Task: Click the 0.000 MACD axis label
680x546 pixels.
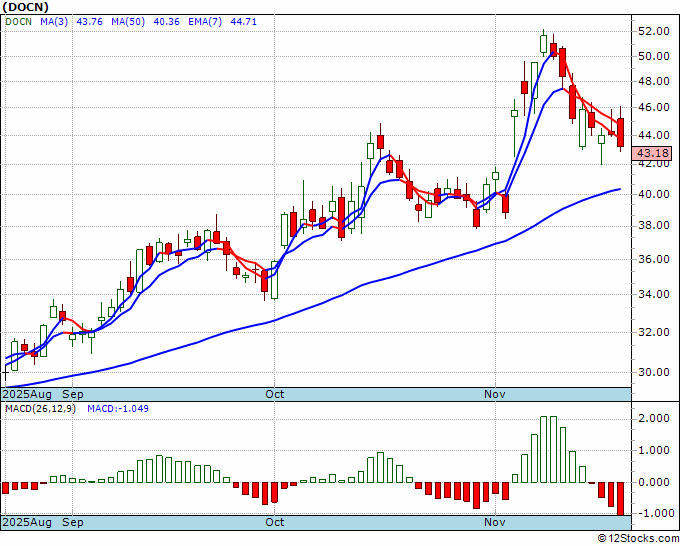Action: click(x=654, y=482)
